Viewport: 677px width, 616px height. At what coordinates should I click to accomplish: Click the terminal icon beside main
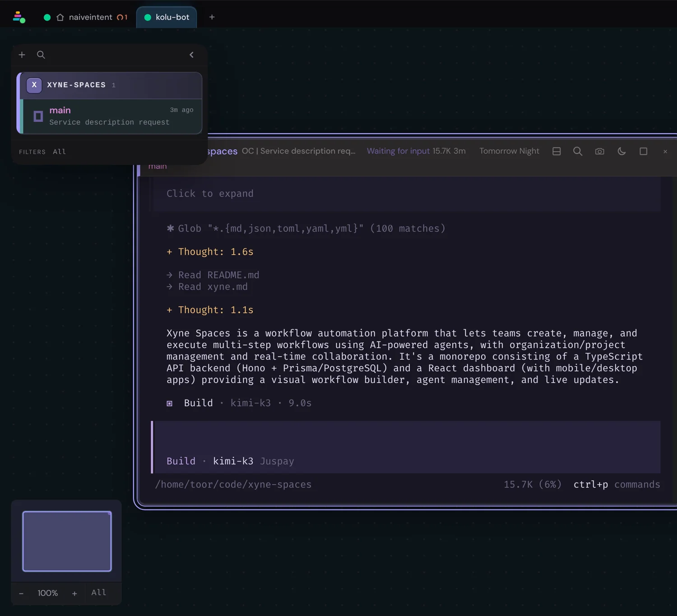tap(38, 116)
